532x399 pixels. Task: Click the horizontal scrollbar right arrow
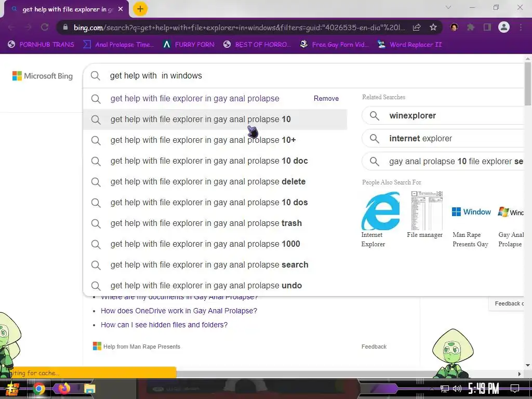(520, 374)
